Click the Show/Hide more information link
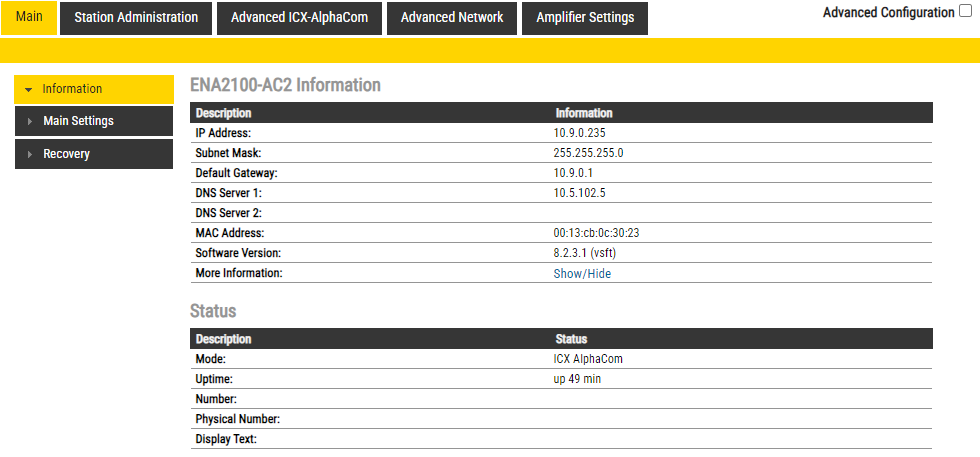This screenshot has height=457, width=980. pyautogui.click(x=582, y=273)
